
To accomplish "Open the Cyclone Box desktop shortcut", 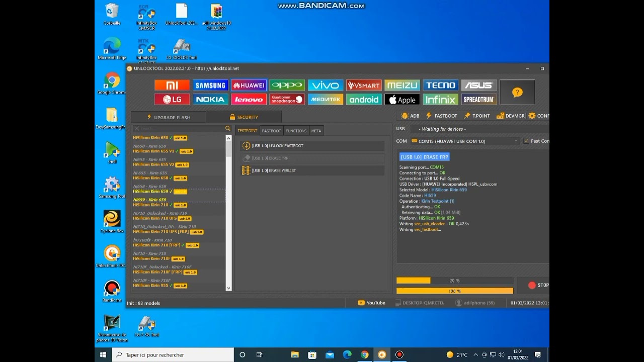I will pos(112,222).
